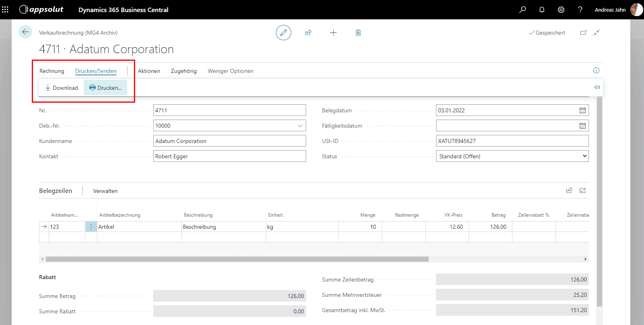Open the app launcher grid icon

coord(5,9)
